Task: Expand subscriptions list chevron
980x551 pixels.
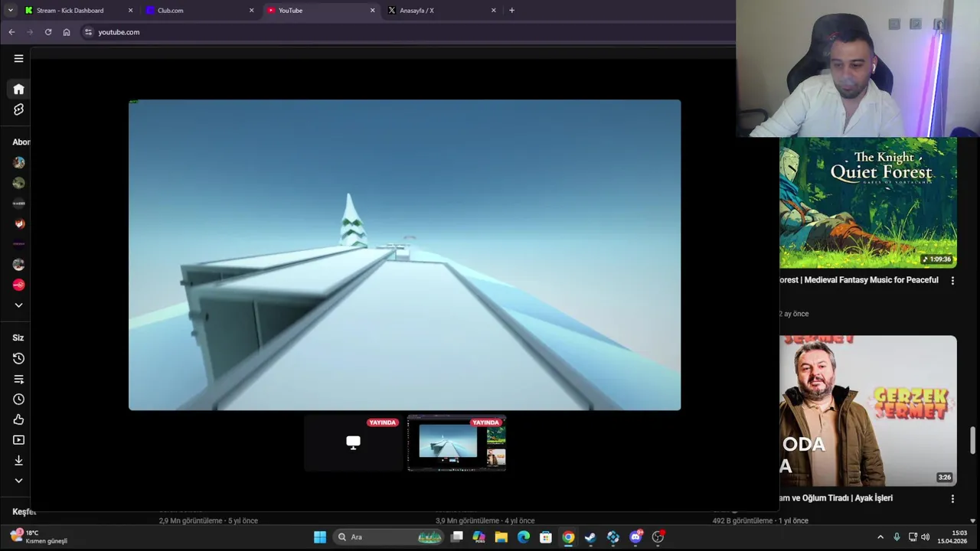Action: coord(18,305)
